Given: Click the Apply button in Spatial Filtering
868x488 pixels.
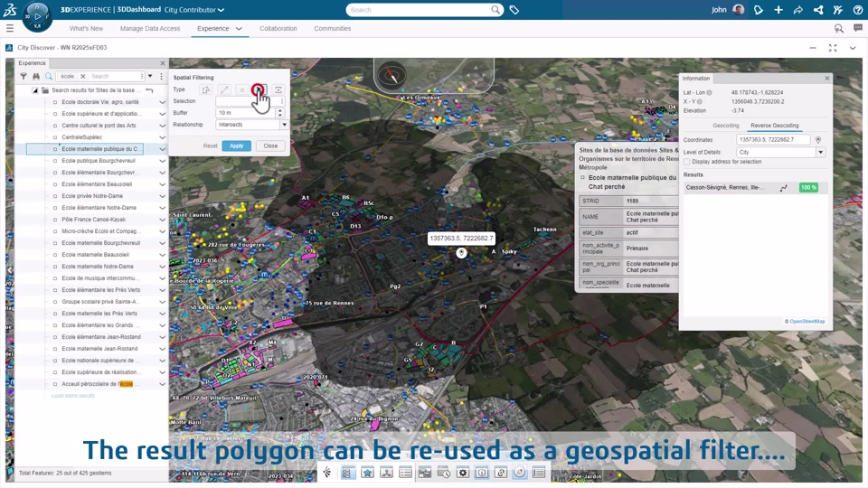Looking at the screenshot, I should (236, 146).
